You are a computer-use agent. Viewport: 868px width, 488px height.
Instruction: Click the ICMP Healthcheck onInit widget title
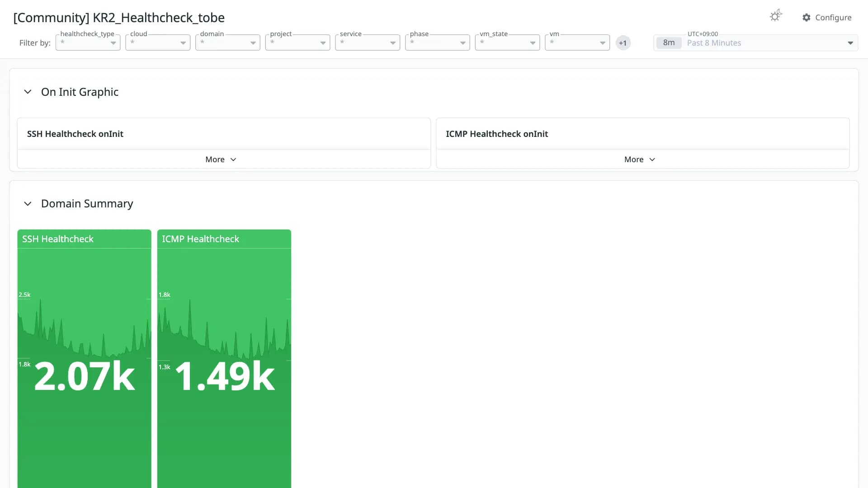(x=497, y=134)
